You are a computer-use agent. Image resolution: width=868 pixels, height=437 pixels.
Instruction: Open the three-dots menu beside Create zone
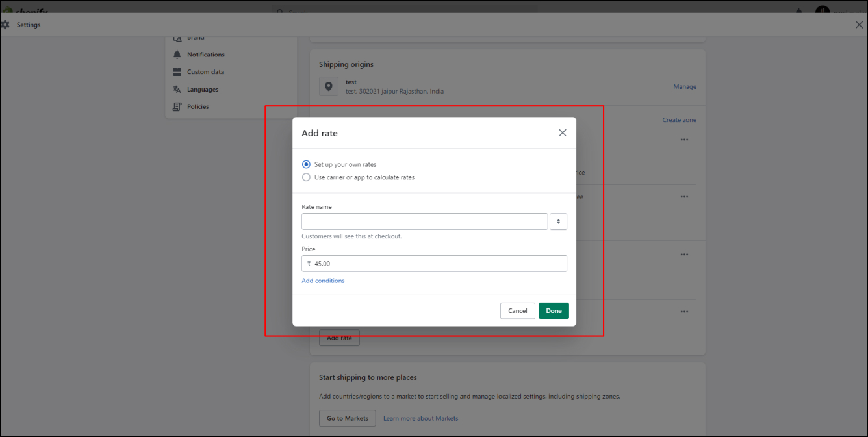click(x=684, y=140)
